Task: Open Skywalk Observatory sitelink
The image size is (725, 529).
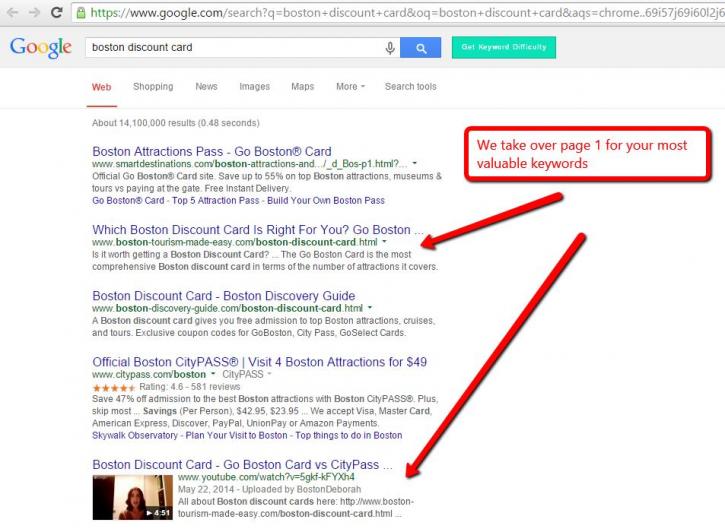Action: pos(135,436)
